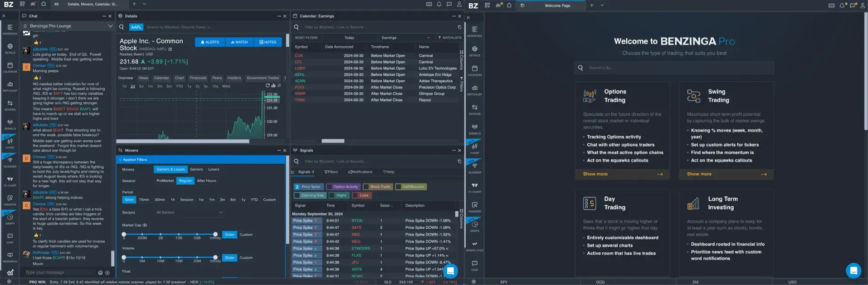This screenshot has height=285, width=868.
Task: Open the external link icon beside NASDAQ: AAPL
Action: pyautogui.click(x=170, y=49)
